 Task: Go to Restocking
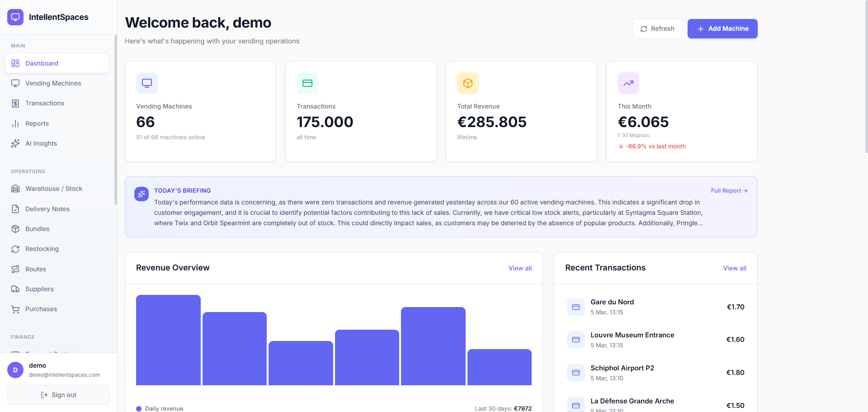click(57, 249)
